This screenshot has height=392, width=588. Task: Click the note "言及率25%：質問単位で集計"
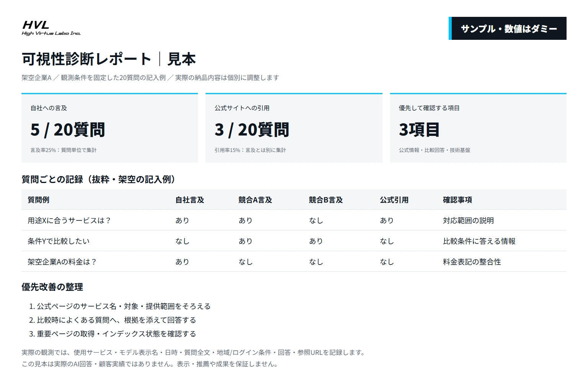[x=64, y=150]
